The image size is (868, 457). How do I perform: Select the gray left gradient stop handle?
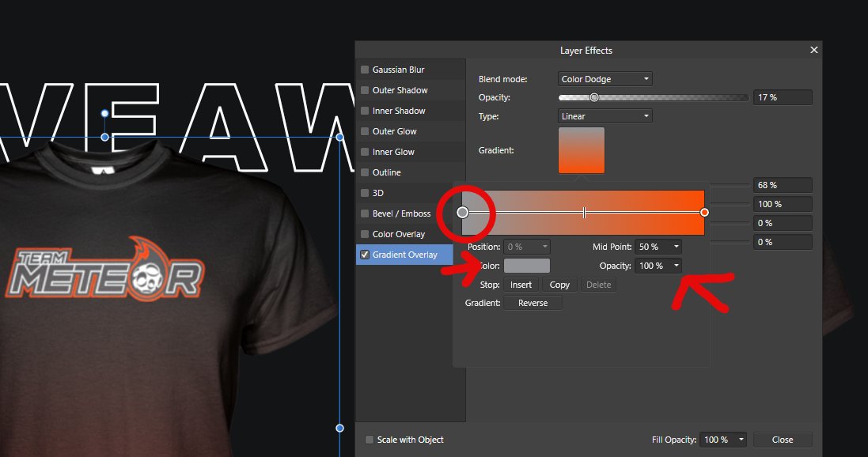pyautogui.click(x=462, y=213)
